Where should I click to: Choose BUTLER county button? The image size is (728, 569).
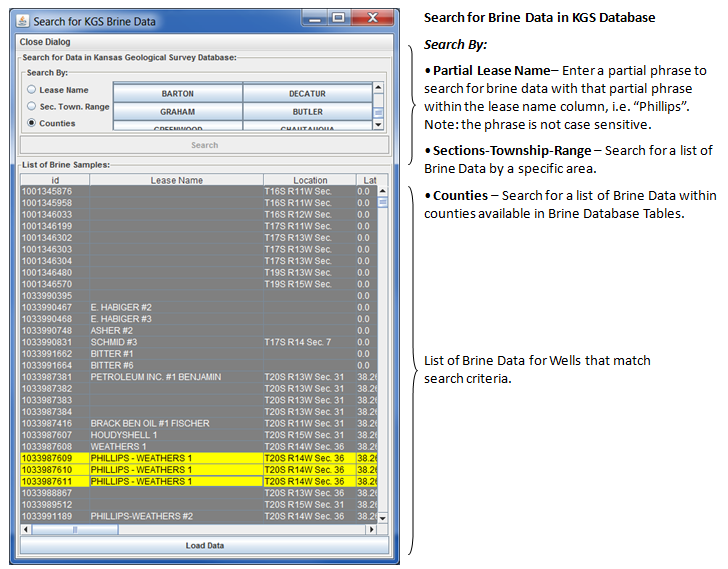(307, 111)
